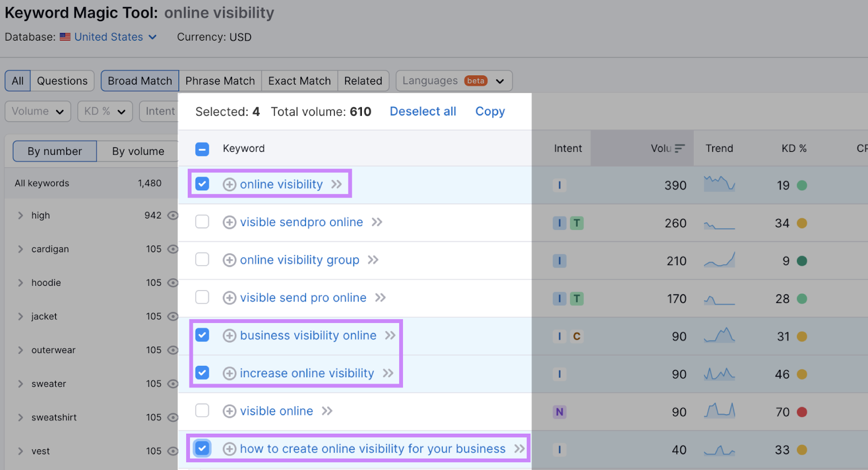Open the Languages beta dropdown
This screenshot has width=868, height=470.
[x=454, y=81]
